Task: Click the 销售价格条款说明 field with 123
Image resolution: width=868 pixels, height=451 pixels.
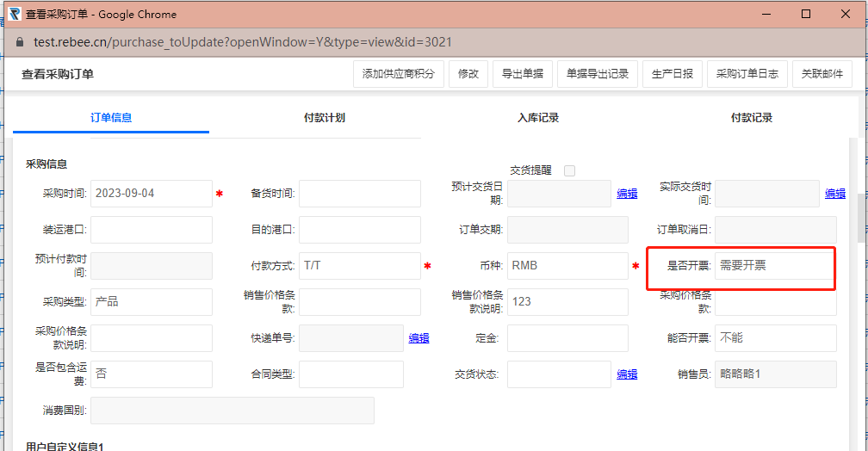Action: 568,302
